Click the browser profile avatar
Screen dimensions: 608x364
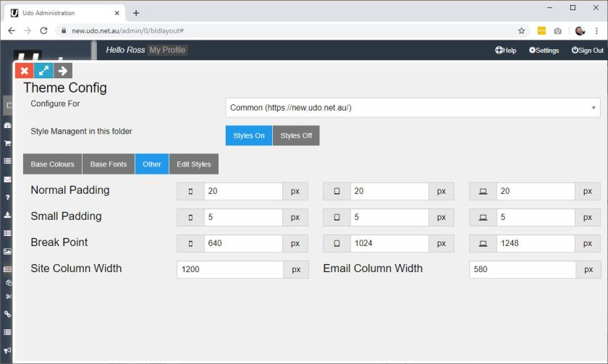coord(580,30)
